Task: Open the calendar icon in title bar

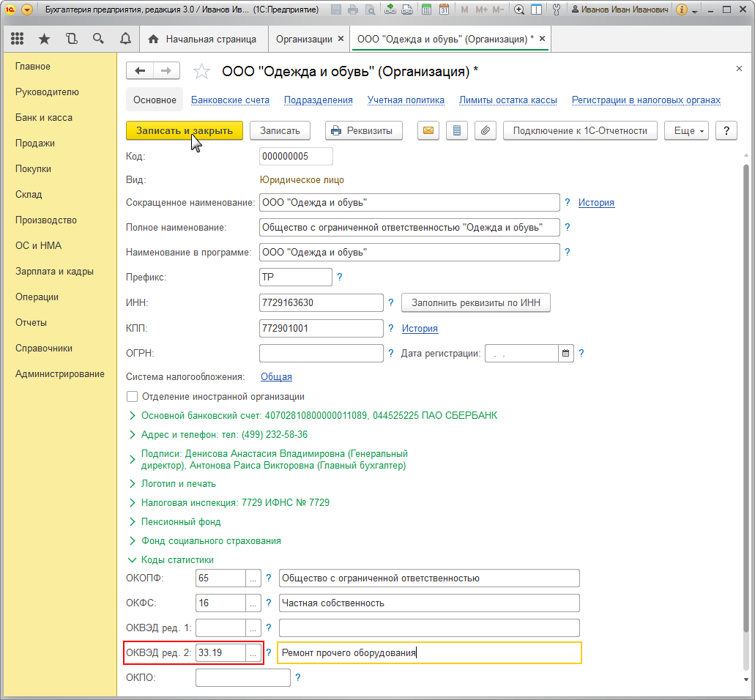Action: [444, 10]
